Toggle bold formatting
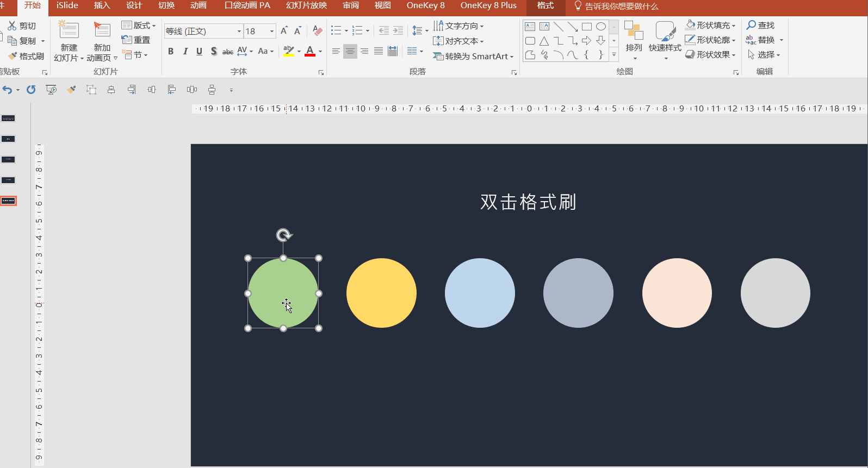Viewport: 868px width, 468px height. tap(171, 51)
